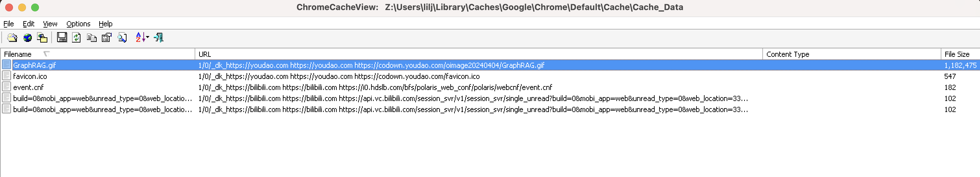980x177 pixels.
Task: Refresh the cache list with green arrows icon
Action: [77, 37]
